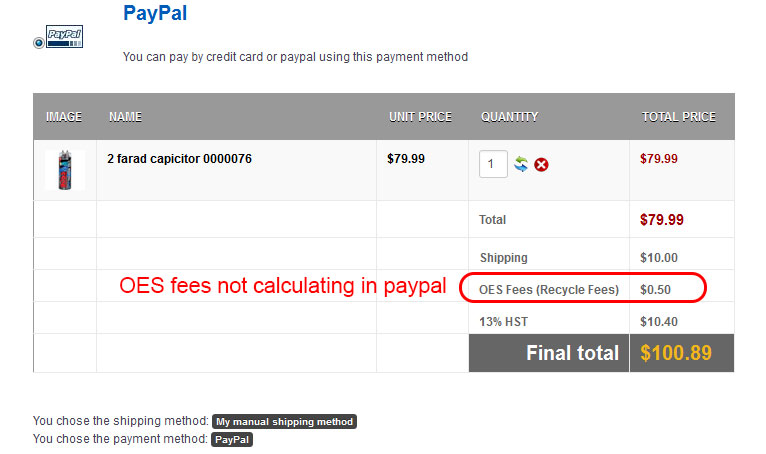Click the PayPal logo image
The width and height of the screenshot is (766, 454).
tap(65, 37)
